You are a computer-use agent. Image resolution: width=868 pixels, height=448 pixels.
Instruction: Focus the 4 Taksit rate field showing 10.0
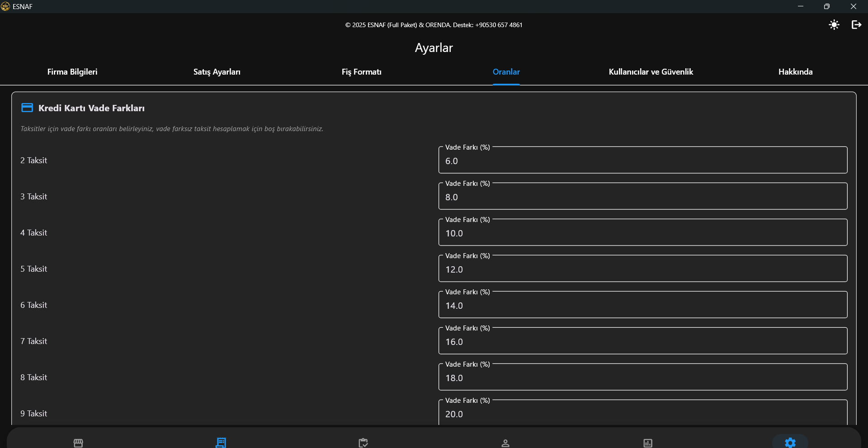click(642, 233)
